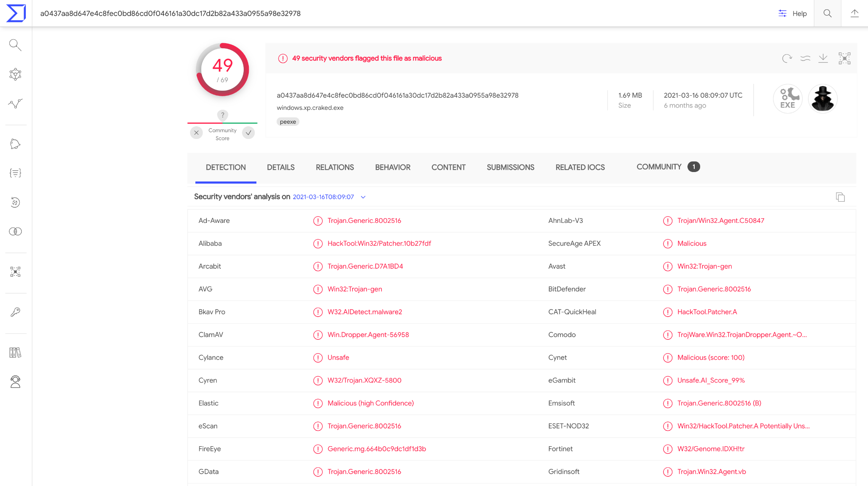
Task: Copy vendor analysis with the copy icon
Action: pyautogui.click(x=840, y=197)
